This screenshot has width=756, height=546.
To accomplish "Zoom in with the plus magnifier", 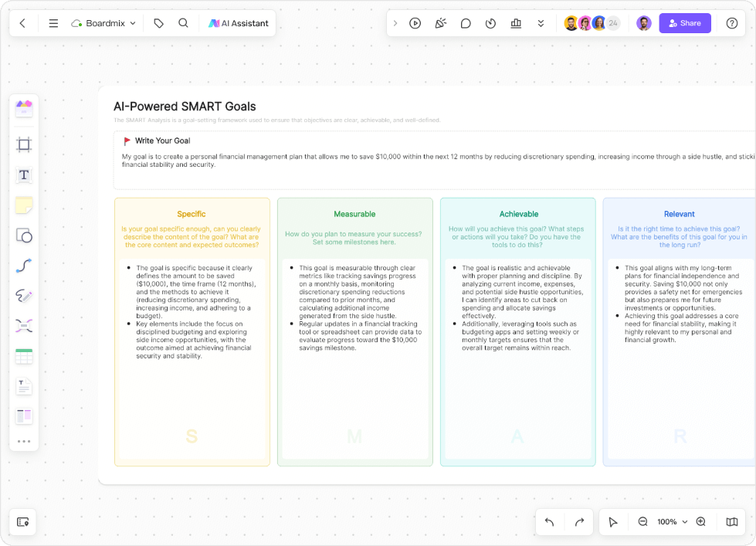I will pos(701,522).
